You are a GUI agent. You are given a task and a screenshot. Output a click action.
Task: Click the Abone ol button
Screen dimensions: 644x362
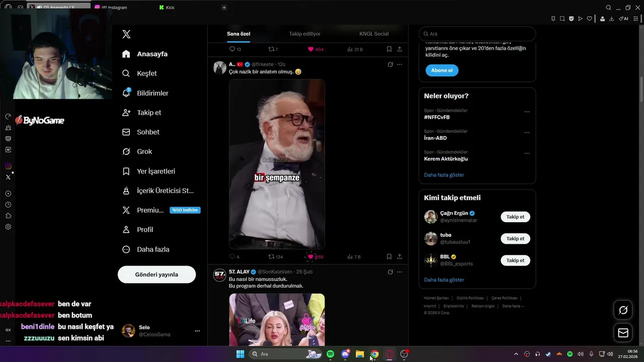(x=442, y=70)
